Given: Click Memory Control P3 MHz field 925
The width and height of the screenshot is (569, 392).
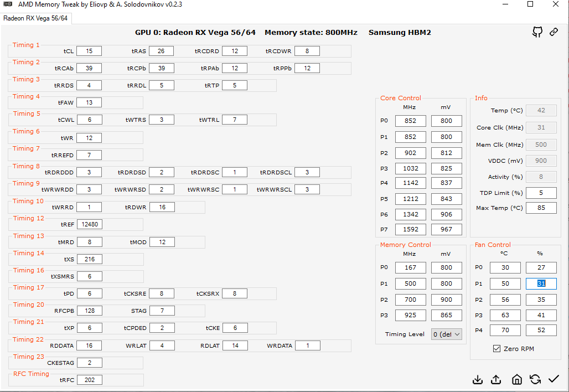Looking at the screenshot, I should click(410, 315).
